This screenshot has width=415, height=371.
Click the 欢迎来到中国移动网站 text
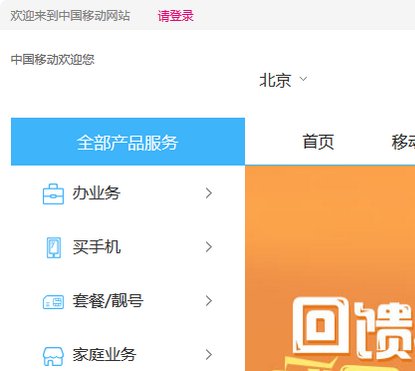70,16
